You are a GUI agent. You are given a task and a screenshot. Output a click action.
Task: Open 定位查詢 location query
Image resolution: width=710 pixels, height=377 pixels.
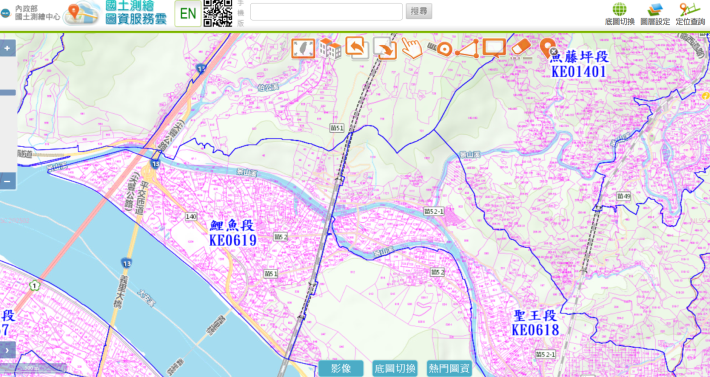pos(690,14)
